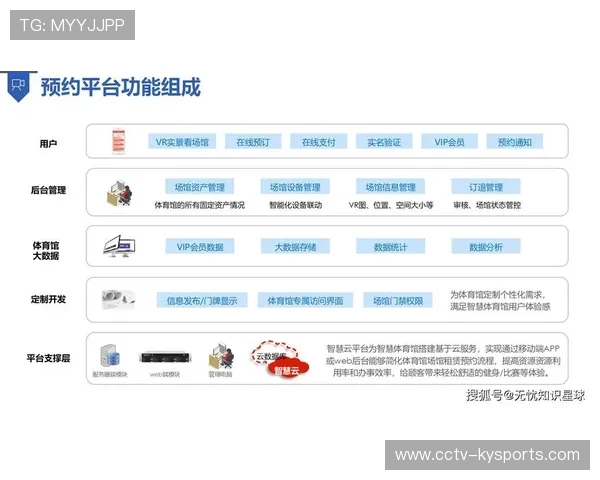
Task: Open 场馆资产管理 box
Action: (199, 187)
